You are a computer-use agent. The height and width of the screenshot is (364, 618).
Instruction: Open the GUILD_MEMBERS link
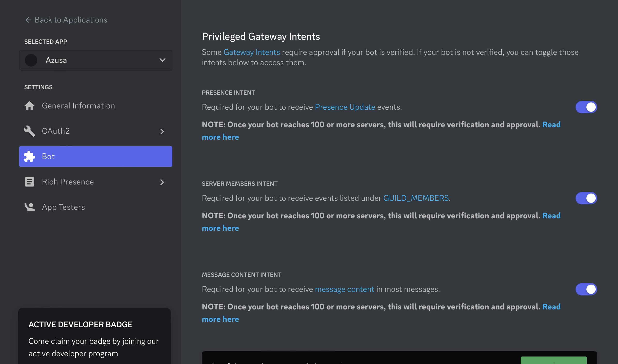[416, 198]
